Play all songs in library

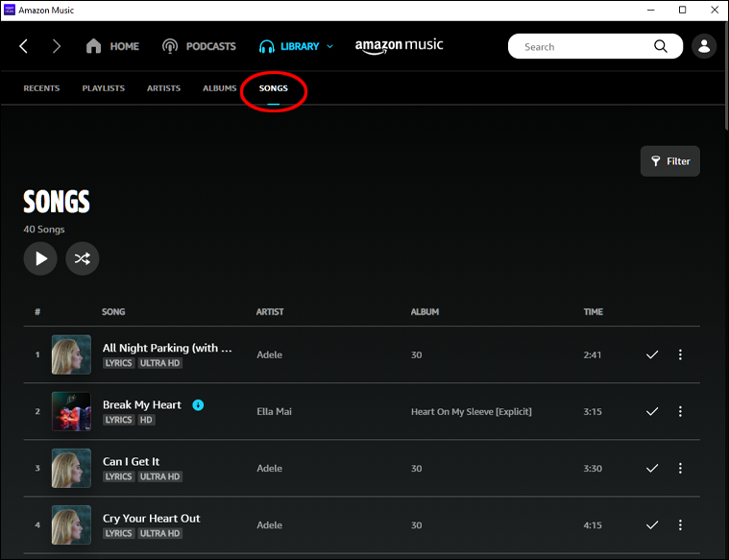coord(40,258)
